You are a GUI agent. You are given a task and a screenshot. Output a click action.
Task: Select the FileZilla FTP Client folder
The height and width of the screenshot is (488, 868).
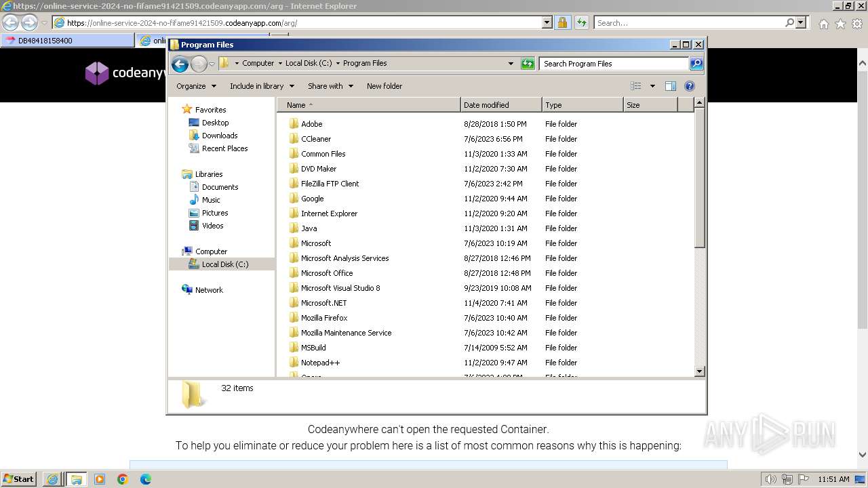(330, 184)
